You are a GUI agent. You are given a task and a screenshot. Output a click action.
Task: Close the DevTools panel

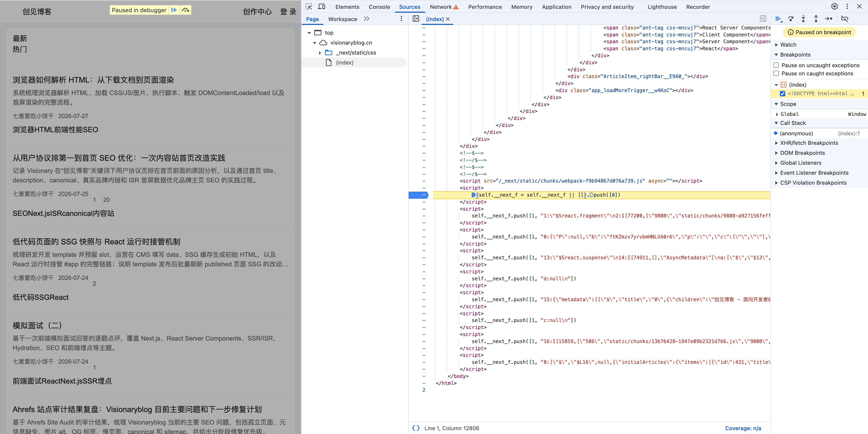tap(859, 6)
